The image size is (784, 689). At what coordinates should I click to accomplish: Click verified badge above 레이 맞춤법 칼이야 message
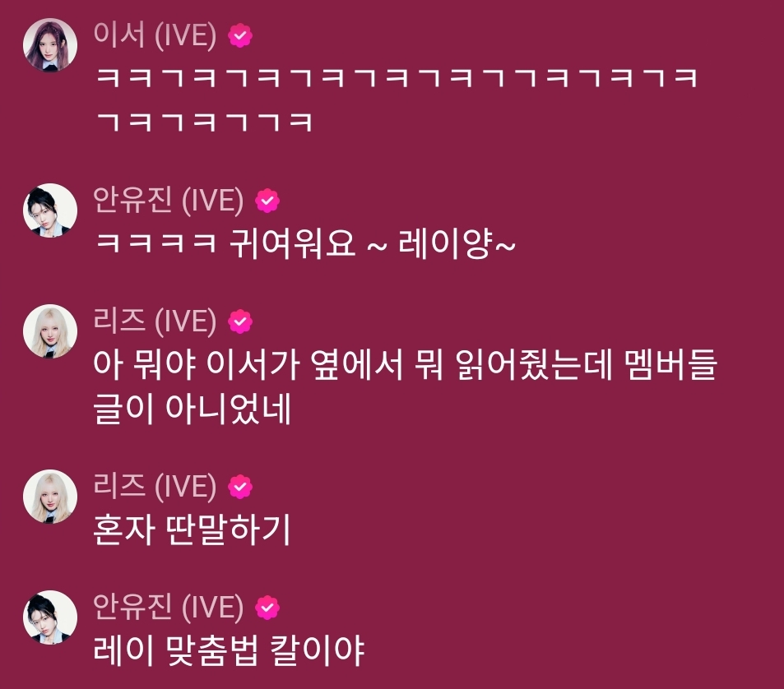267,607
